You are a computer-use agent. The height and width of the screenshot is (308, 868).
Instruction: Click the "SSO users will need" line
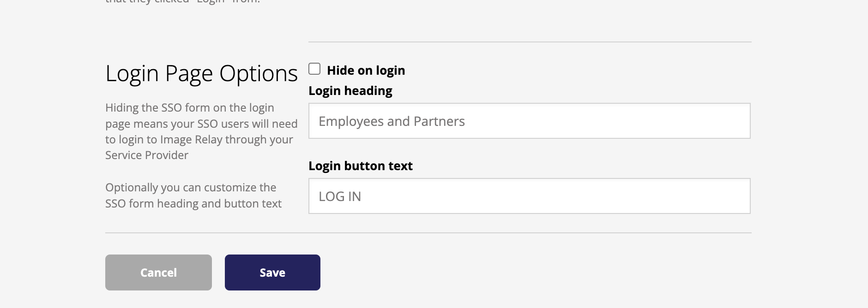point(201,124)
